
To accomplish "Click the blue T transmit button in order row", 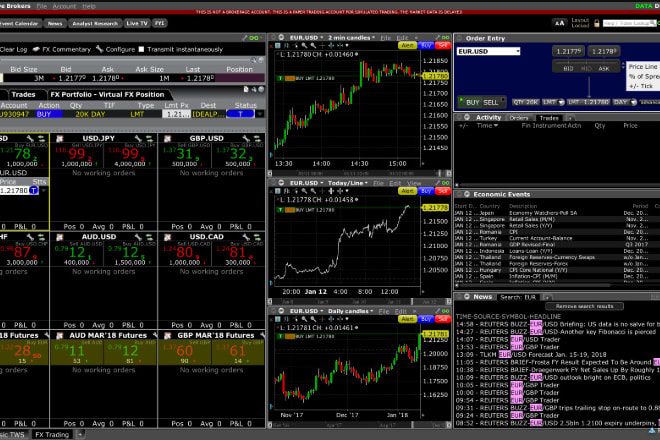I will (240, 114).
